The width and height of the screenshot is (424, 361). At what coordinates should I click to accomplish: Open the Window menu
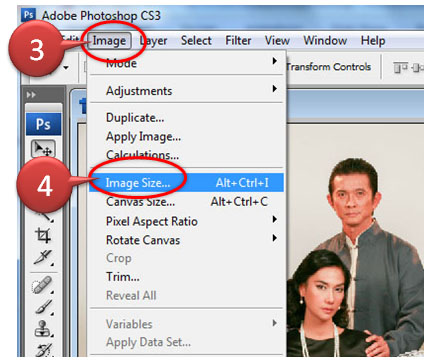click(325, 41)
